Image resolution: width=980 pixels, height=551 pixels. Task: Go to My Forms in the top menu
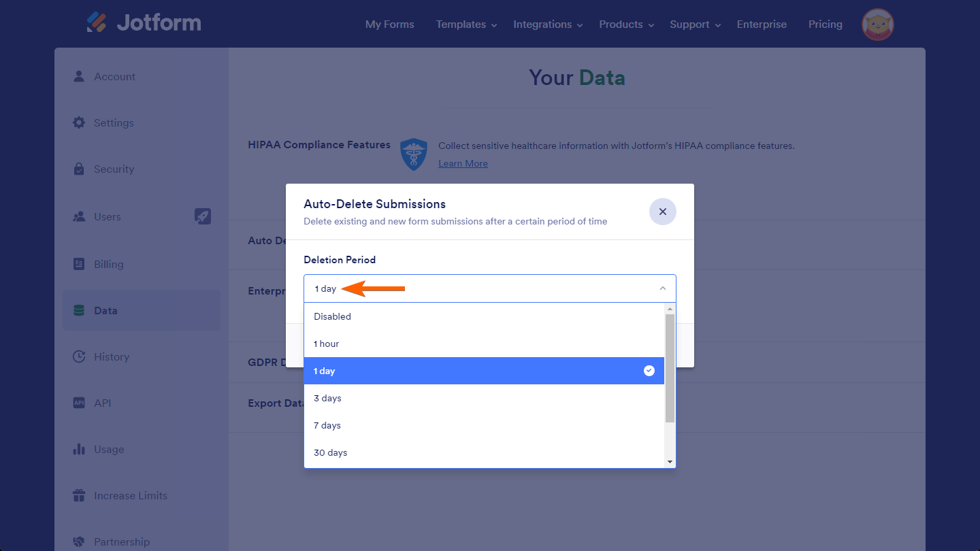(x=389, y=24)
